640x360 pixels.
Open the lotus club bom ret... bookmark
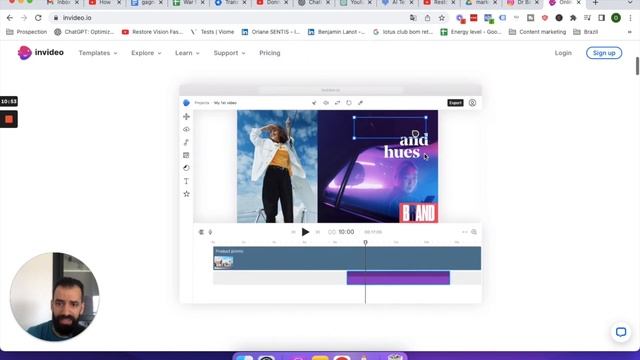tap(403, 32)
